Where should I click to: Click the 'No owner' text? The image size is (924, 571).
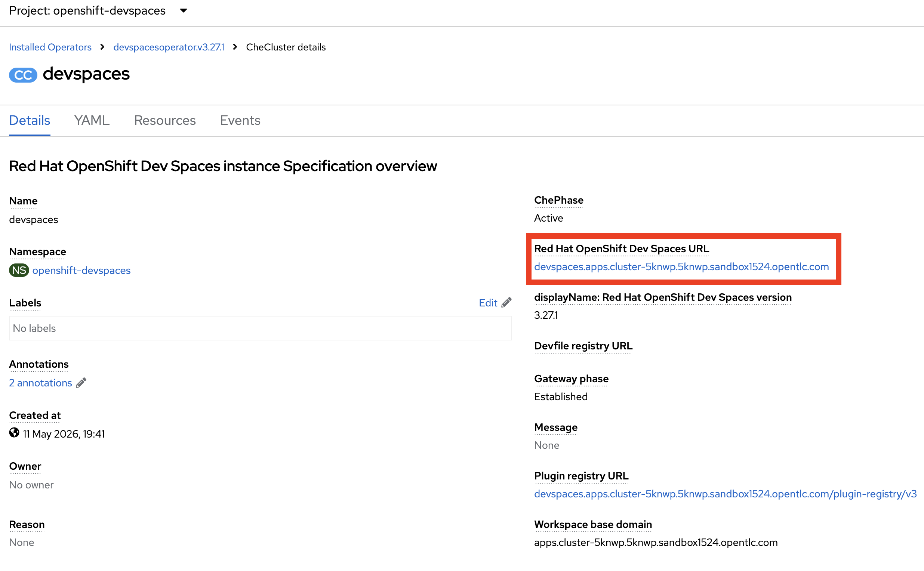point(31,485)
